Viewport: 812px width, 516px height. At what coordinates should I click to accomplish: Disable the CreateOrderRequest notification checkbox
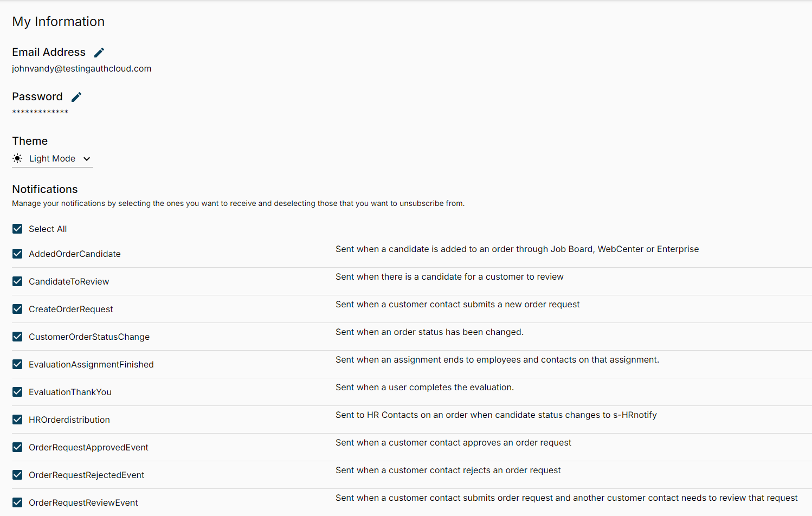17,309
